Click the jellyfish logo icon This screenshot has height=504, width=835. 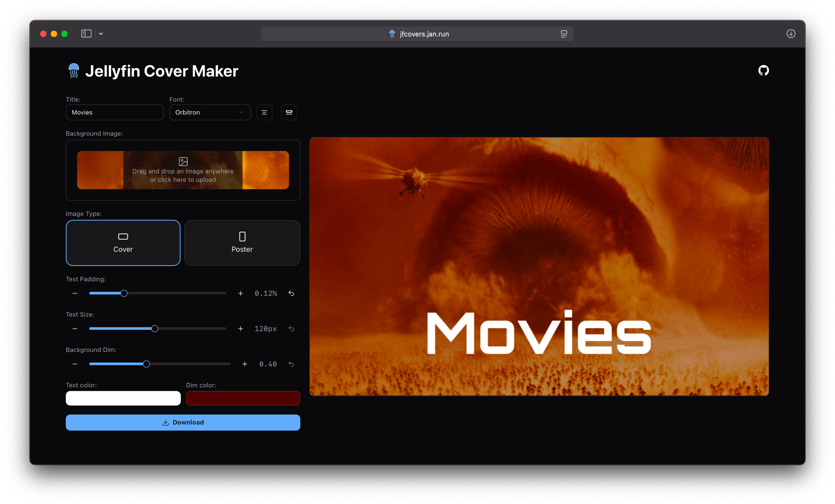pyautogui.click(x=73, y=71)
